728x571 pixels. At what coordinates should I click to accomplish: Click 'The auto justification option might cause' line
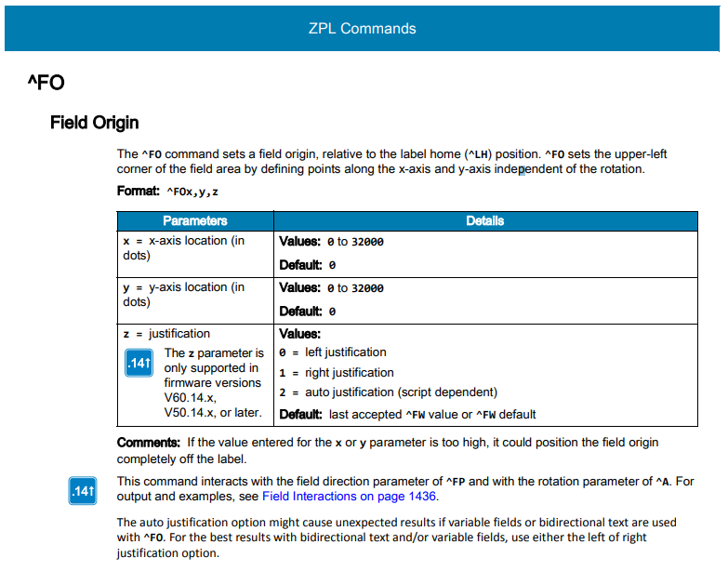tap(396, 523)
